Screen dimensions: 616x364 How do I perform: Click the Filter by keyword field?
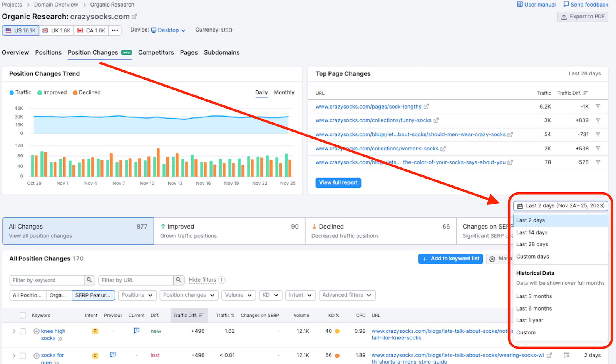47,280
